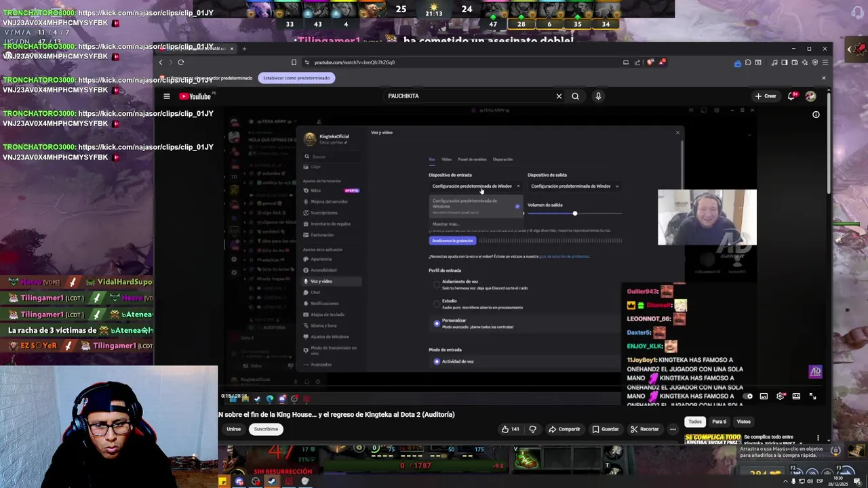This screenshot has height=488, width=868.
Task: Click the Compartir button
Action: (564, 429)
